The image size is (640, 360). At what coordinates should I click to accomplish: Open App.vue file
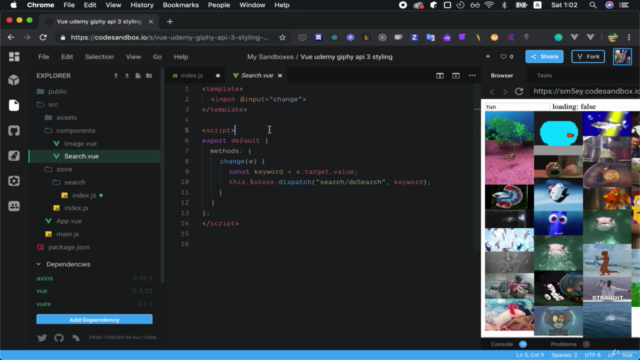69,221
